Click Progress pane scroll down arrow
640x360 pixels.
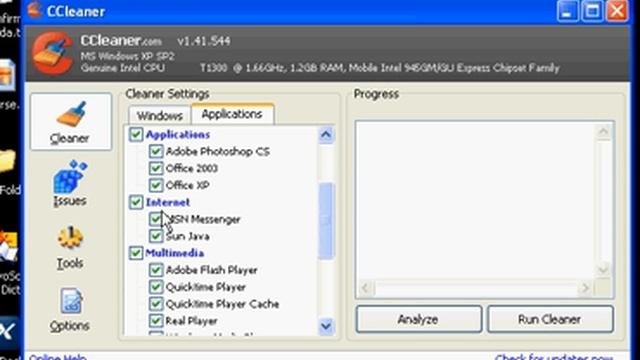603,270
